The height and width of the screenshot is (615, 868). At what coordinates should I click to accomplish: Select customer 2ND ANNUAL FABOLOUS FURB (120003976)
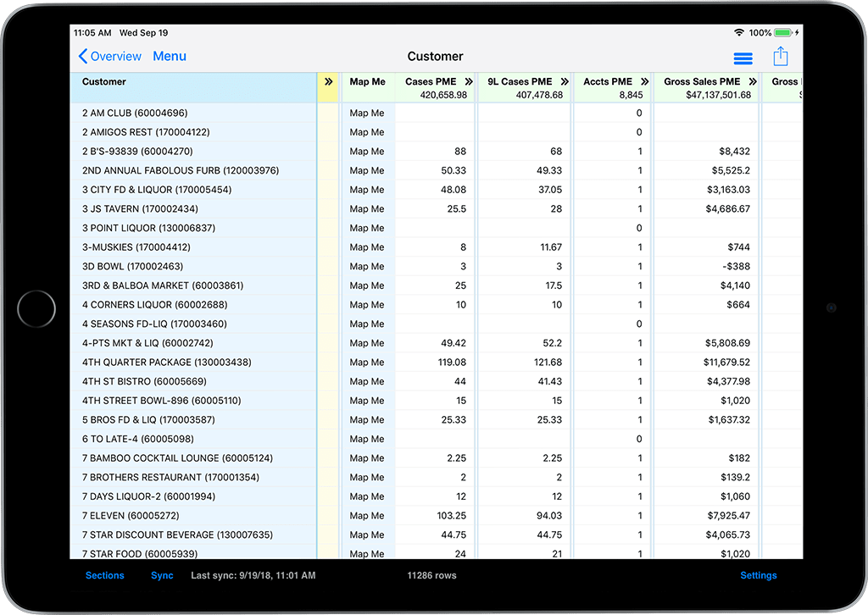coord(181,170)
